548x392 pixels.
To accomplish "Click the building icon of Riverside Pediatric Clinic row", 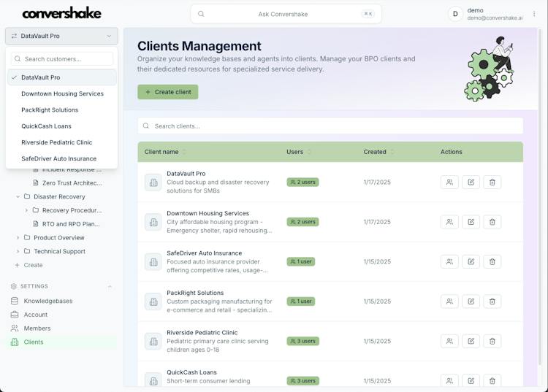I will (x=153, y=342).
